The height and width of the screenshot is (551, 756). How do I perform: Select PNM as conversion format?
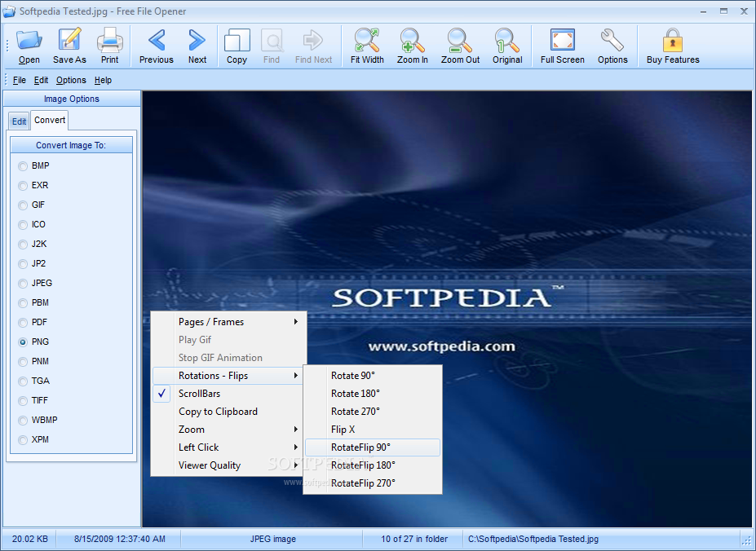click(23, 362)
